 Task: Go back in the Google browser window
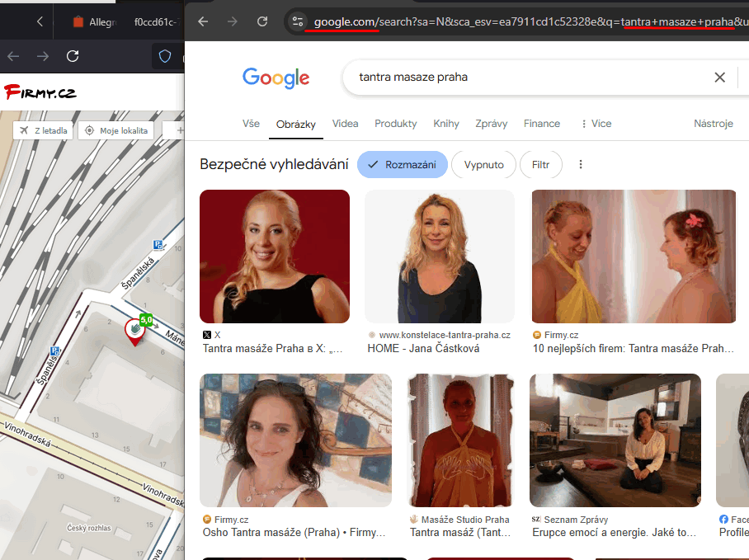point(203,21)
